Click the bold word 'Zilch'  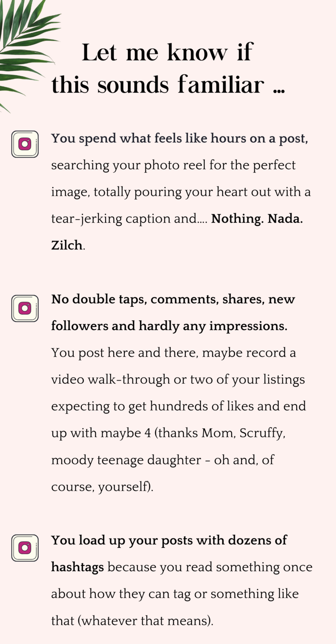67,245
